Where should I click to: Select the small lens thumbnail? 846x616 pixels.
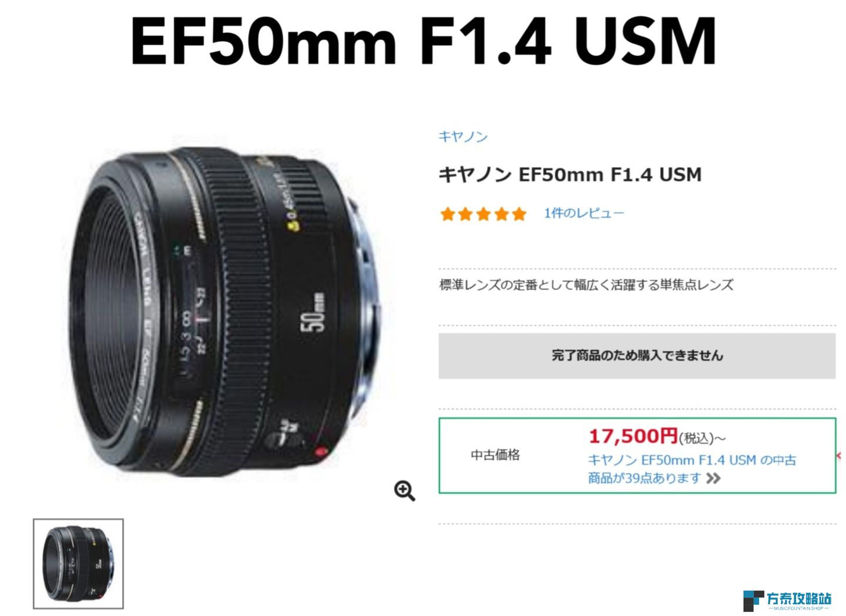point(78,564)
